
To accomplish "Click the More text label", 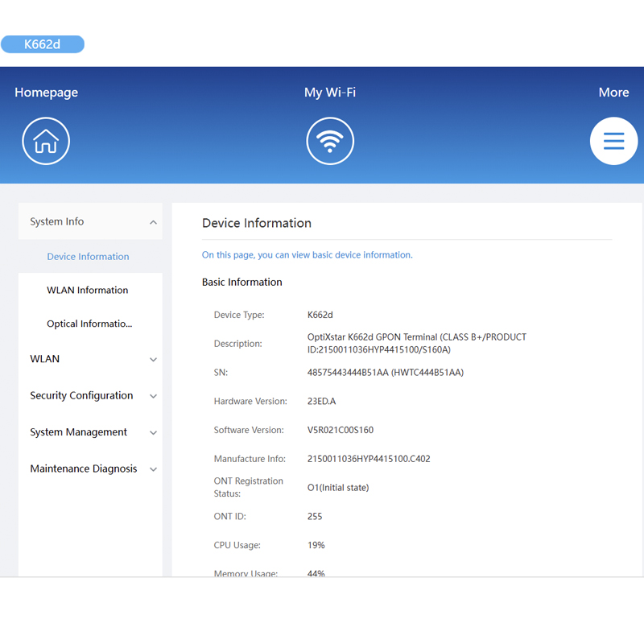I will click(x=613, y=93).
